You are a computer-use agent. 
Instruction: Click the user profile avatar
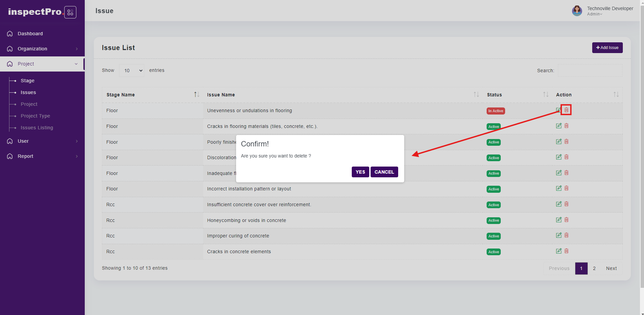577,11
